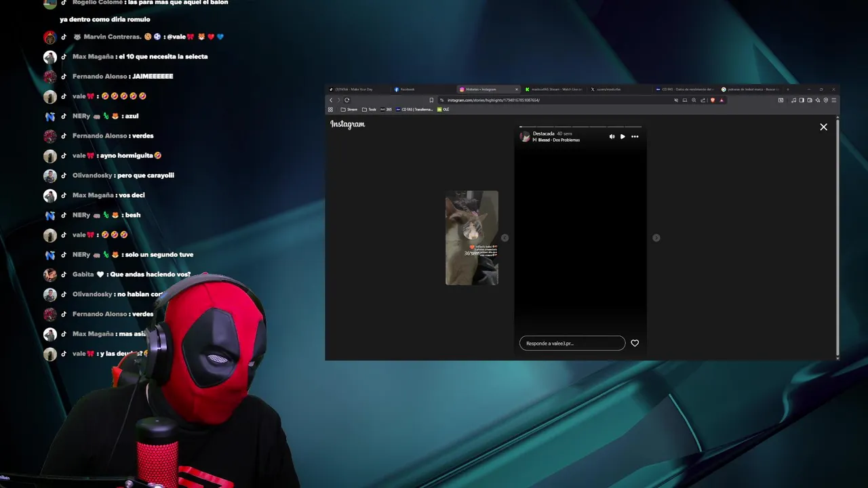Open the Tools bookmarks folder
The image size is (868, 488).
pyautogui.click(x=370, y=109)
